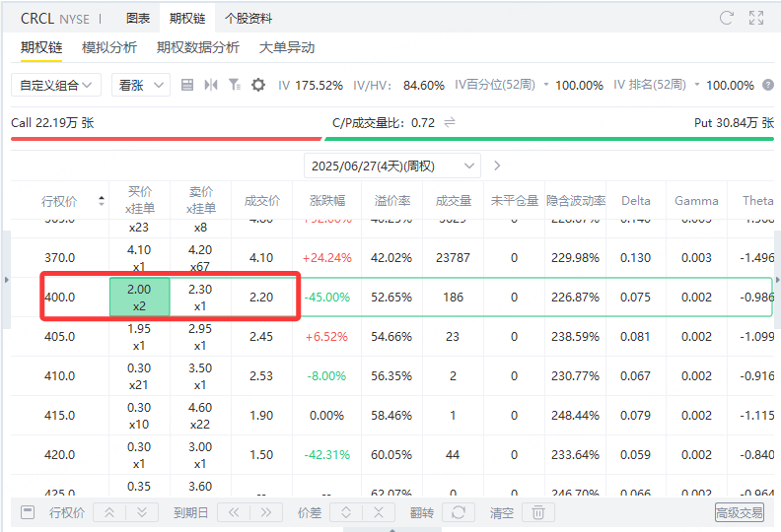Switch to the 图表 tab
The width and height of the screenshot is (781, 532).
(x=138, y=19)
